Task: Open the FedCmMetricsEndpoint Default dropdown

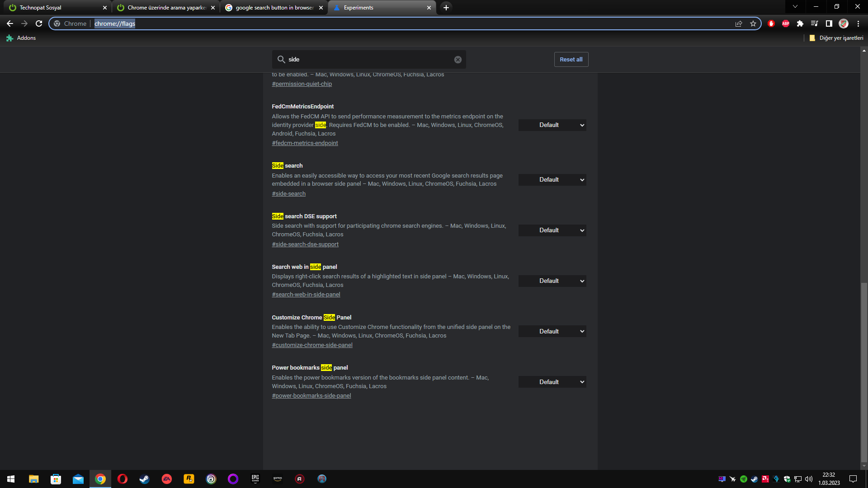Action: (x=552, y=125)
